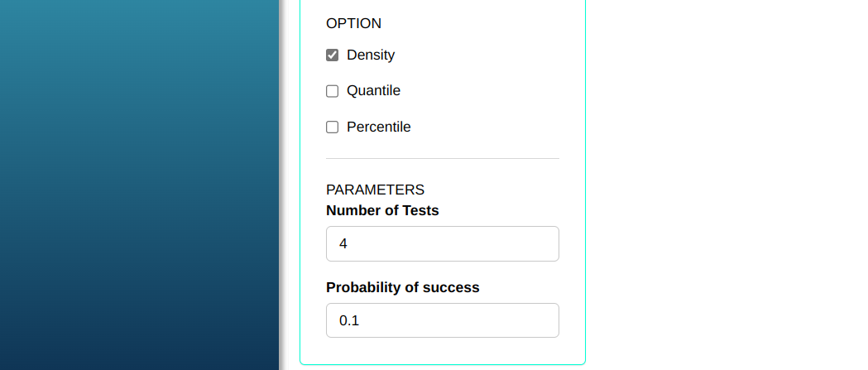Click the value 0.1 in Probability field
Viewport: 868px width, 370px height.
[x=349, y=320]
